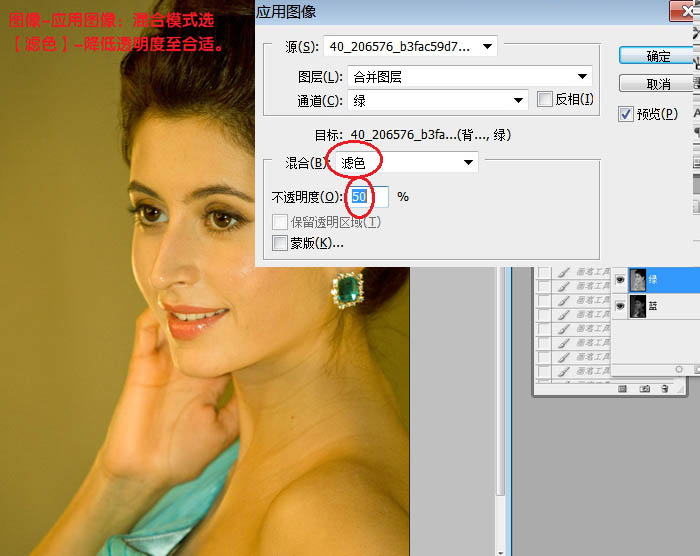The width and height of the screenshot is (700, 556).
Task: Enable the 蒙版 (Mask) checkbox
Action: pyautogui.click(x=280, y=243)
